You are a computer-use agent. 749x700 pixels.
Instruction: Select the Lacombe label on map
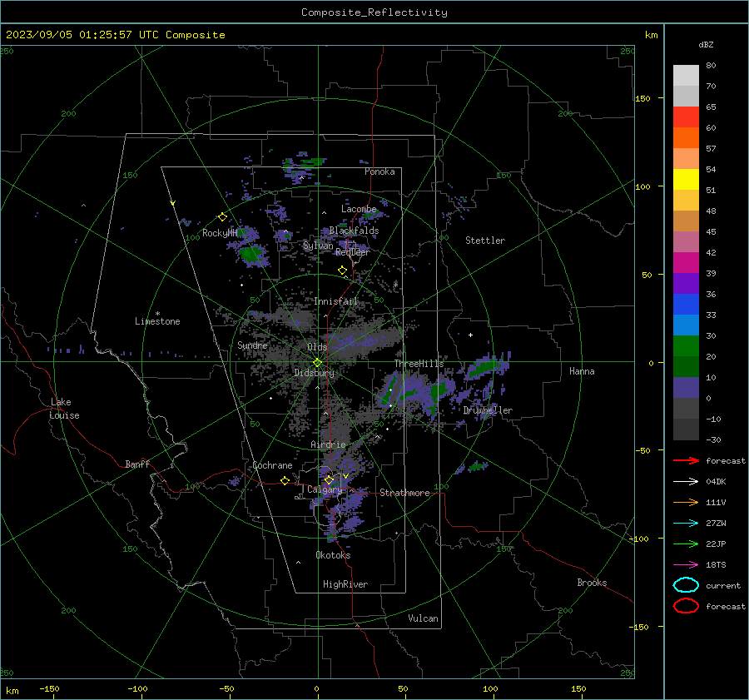tap(359, 209)
